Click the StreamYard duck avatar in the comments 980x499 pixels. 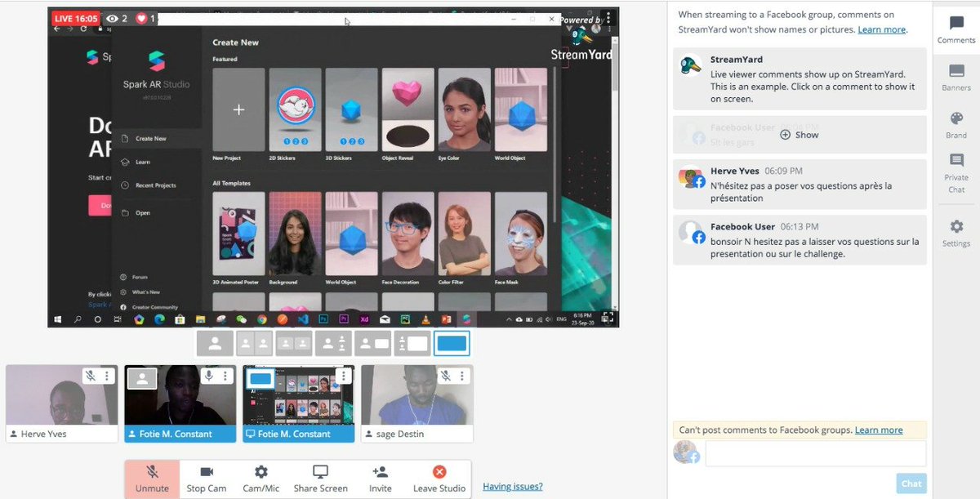(x=692, y=66)
